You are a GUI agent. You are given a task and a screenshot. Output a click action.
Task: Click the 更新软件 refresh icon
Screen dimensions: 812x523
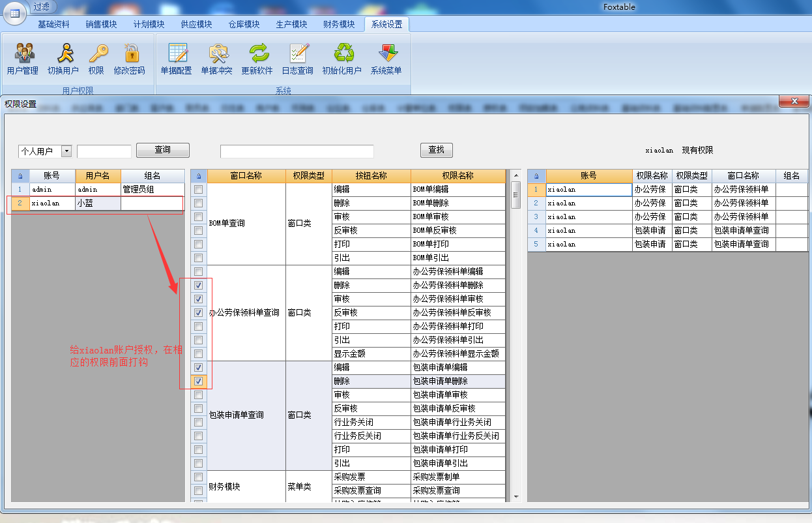tap(257, 59)
